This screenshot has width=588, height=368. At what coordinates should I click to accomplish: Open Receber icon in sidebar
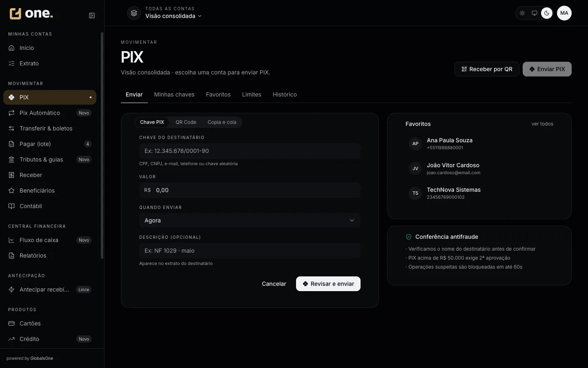pyautogui.click(x=11, y=175)
